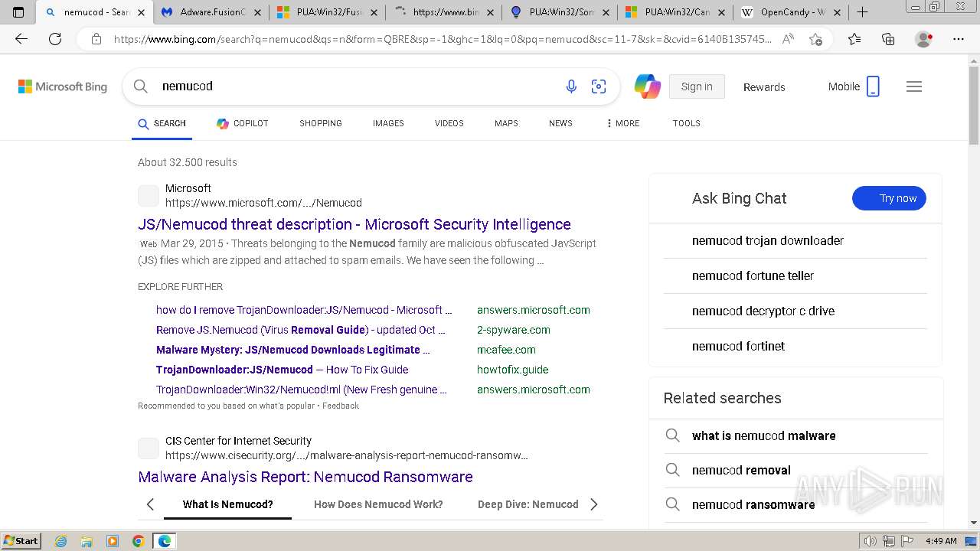Switch to loading bing.com tab

tap(444, 12)
